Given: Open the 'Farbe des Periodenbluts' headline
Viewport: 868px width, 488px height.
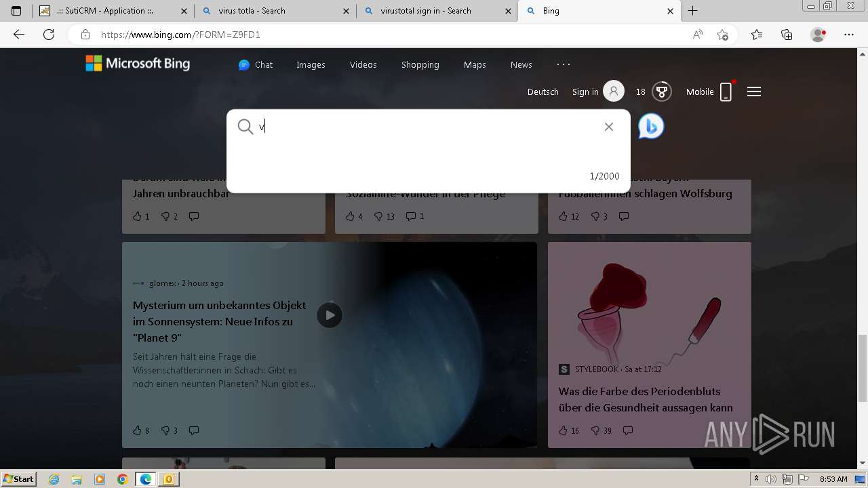Looking at the screenshot, I should pyautogui.click(x=646, y=399).
